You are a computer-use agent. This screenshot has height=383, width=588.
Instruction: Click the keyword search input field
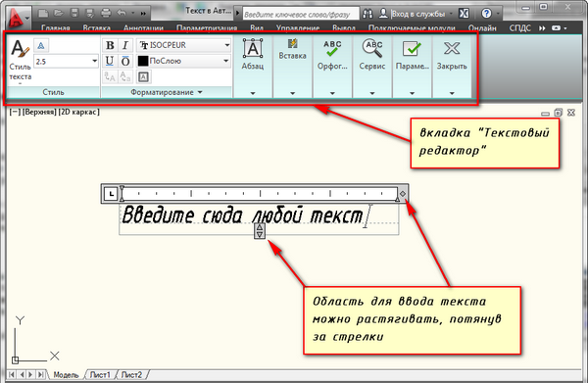301,15
